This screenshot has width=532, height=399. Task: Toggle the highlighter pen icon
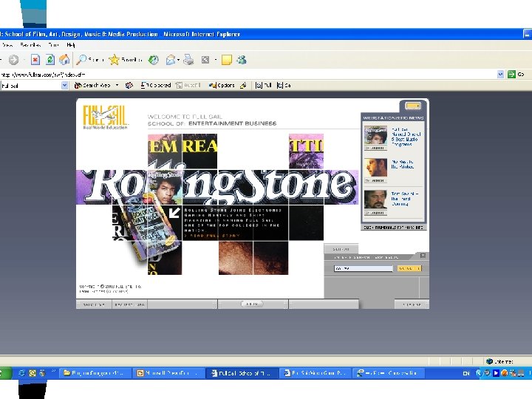click(x=243, y=85)
